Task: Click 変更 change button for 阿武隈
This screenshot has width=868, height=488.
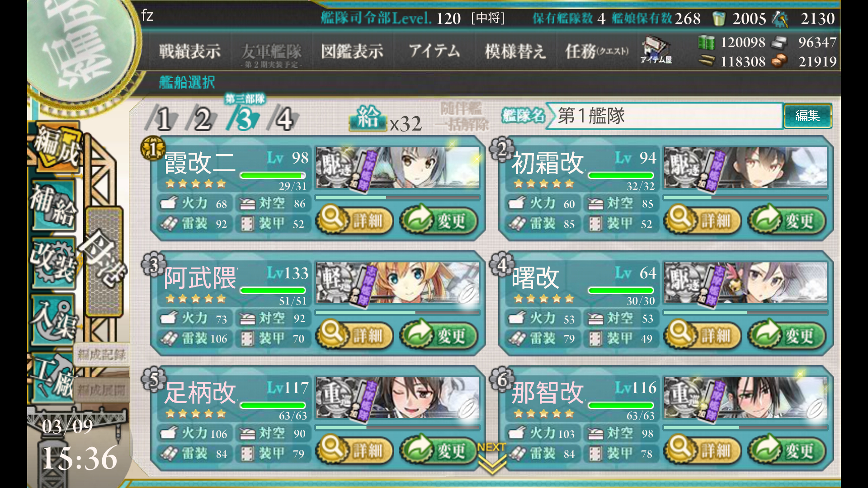Action: coord(439,336)
